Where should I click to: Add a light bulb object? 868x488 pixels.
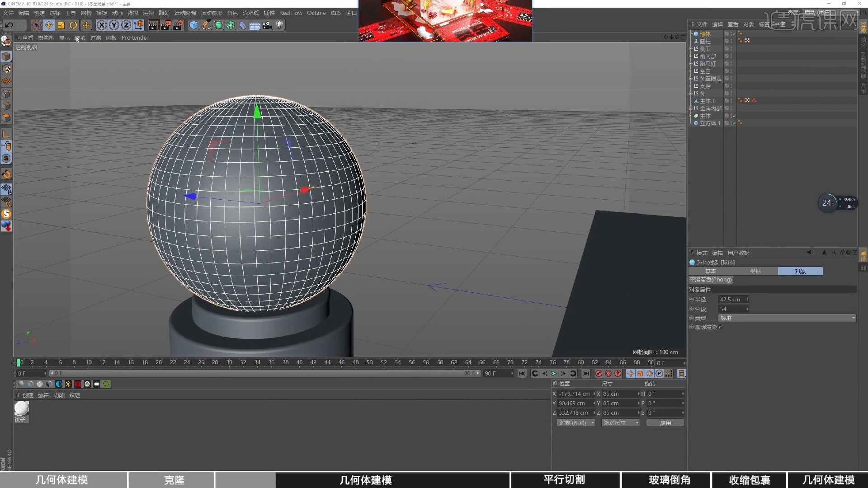(279, 25)
